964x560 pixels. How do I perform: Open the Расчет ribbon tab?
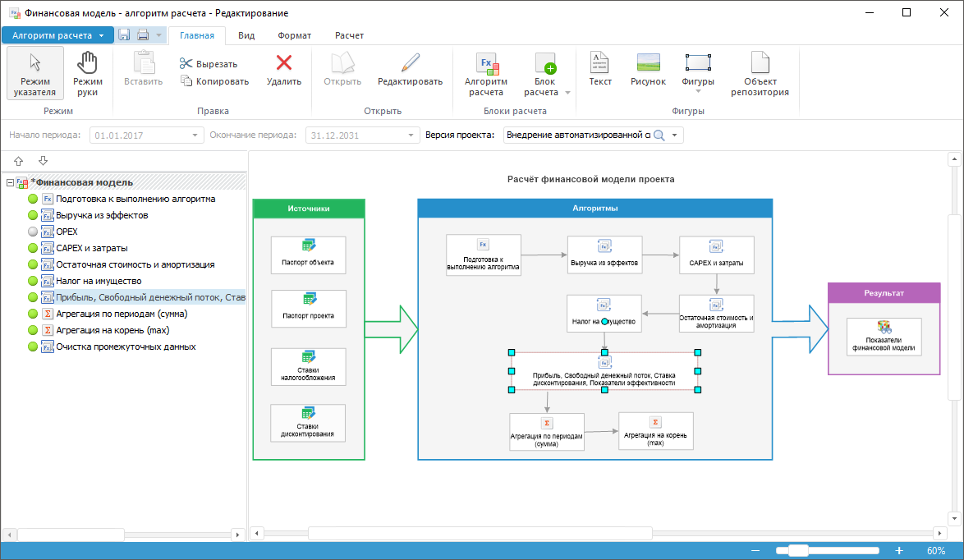349,35
